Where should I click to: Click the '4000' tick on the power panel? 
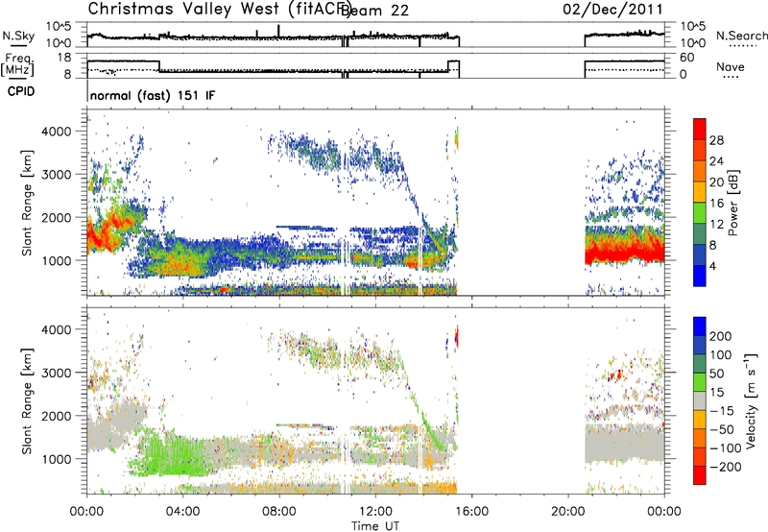(x=58, y=132)
